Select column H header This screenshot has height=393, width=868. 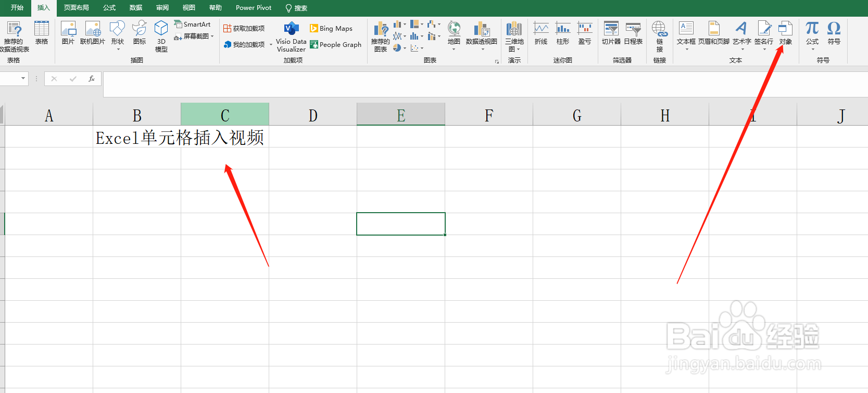(665, 115)
